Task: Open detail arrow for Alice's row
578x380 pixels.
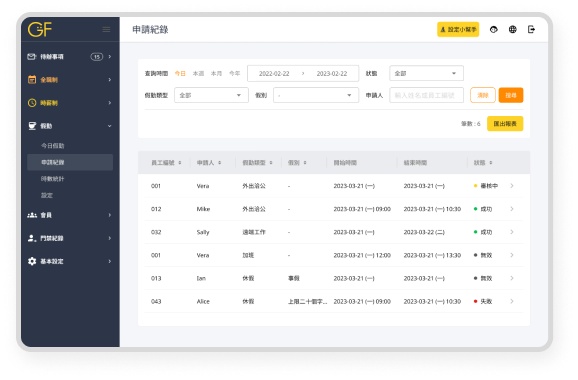Action: (512, 301)
